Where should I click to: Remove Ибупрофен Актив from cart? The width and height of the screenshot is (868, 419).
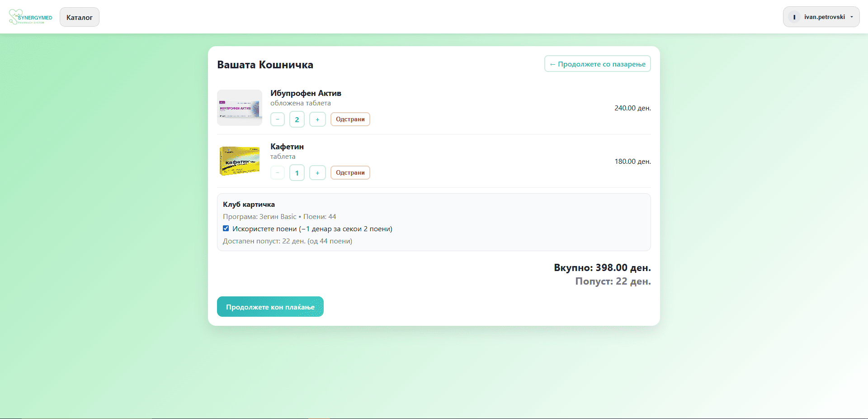[350, 119]
